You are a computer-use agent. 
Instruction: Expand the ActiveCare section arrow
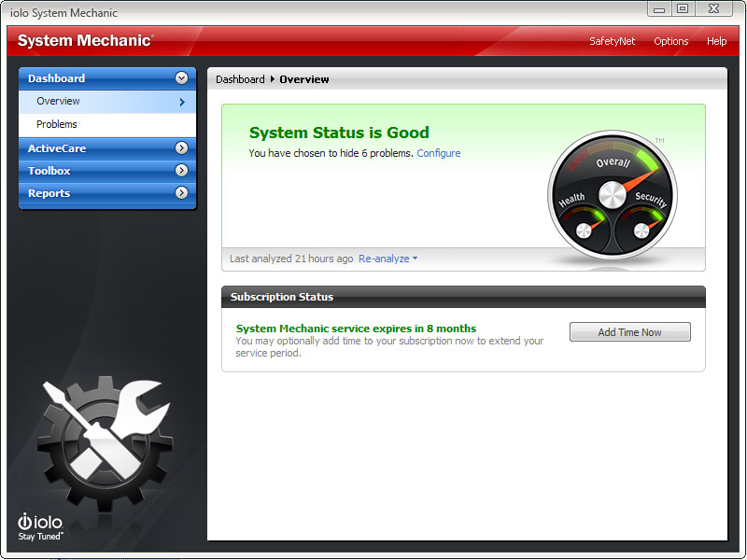181,148
